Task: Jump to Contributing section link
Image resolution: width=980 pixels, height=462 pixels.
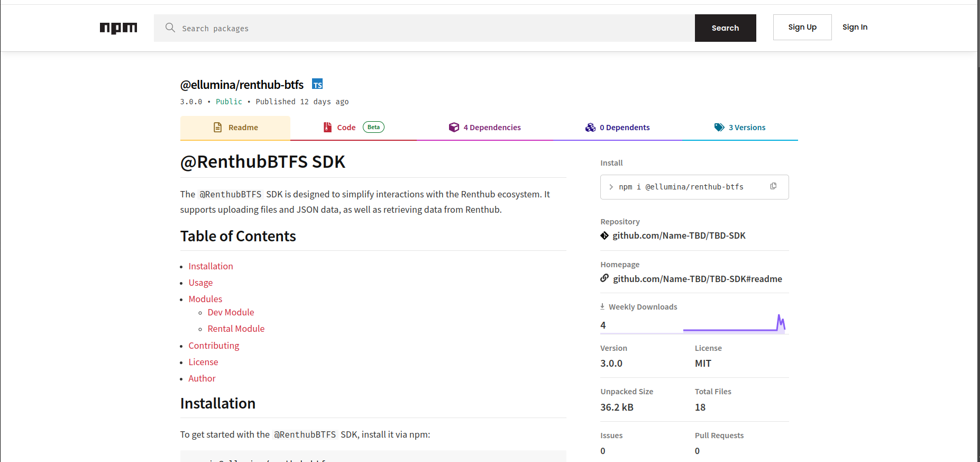Action: [214, 346]
